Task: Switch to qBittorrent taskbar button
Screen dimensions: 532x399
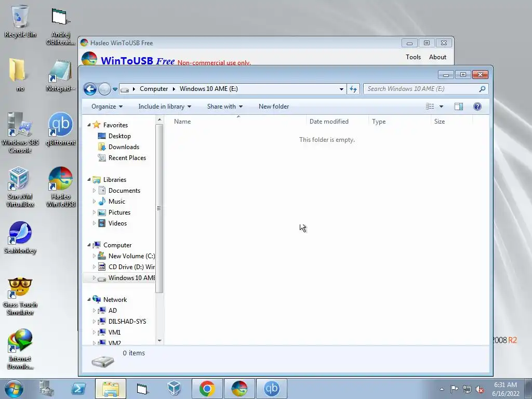Action: coord(271,389)
